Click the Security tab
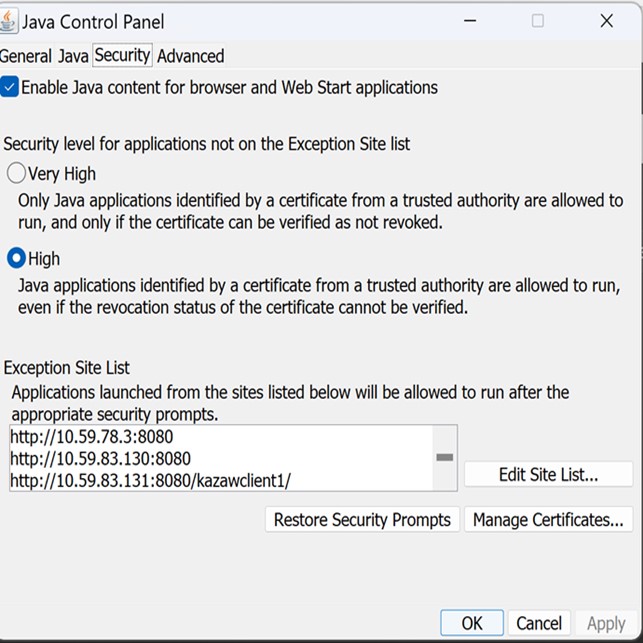 pos(122,55)
